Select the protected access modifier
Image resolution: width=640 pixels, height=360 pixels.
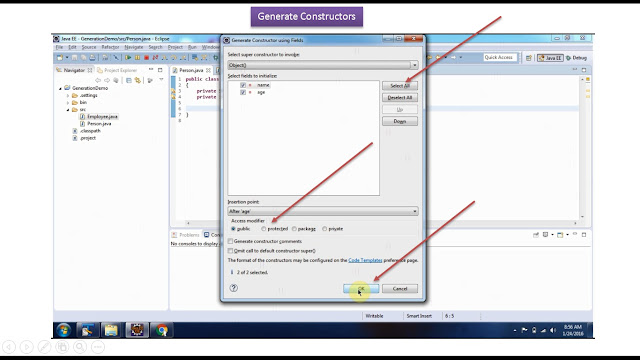264,229
